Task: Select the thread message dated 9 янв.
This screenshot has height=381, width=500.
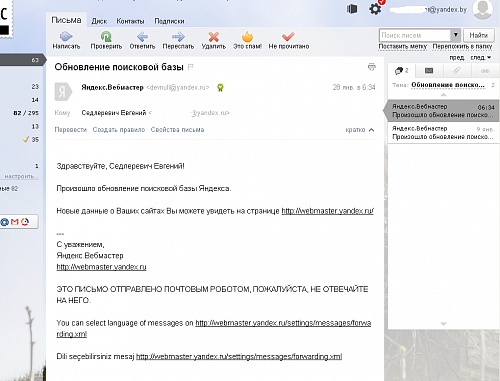Action: (443, 133)
